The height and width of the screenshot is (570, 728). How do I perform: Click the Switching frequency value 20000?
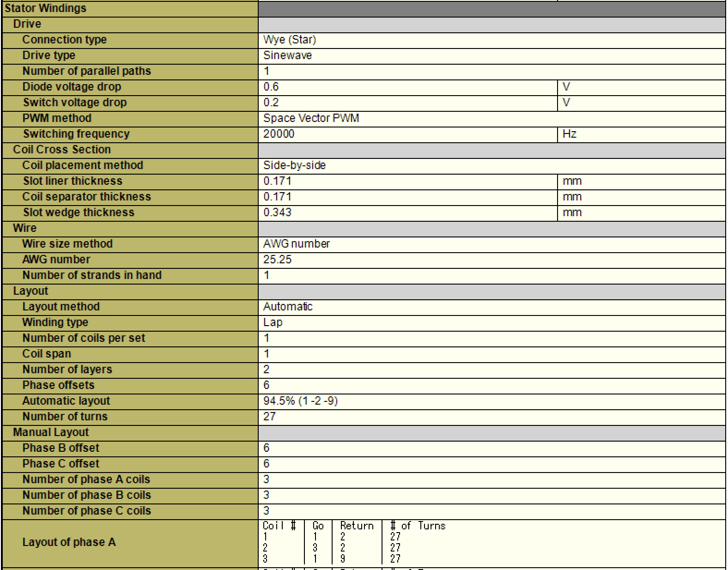[279, 134]
